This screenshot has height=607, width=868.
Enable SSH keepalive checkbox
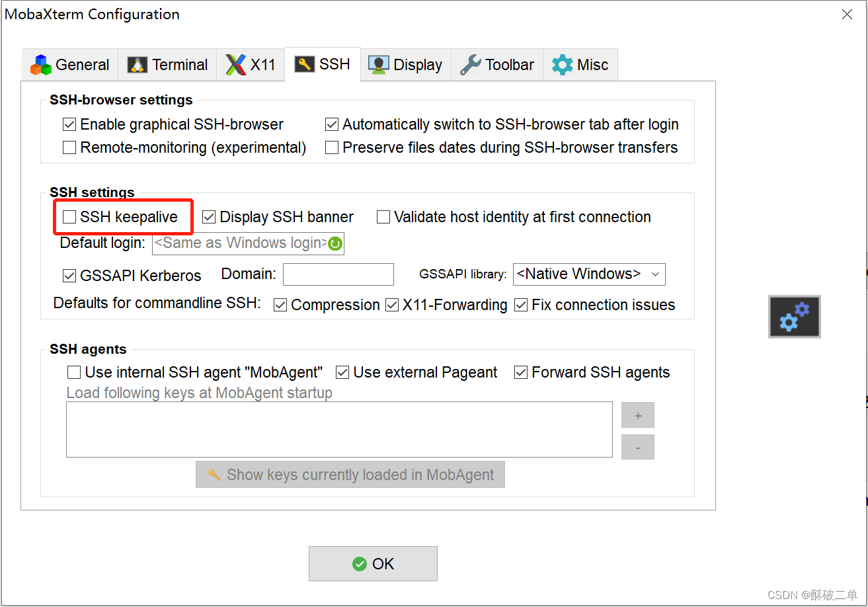click(69, 217)
